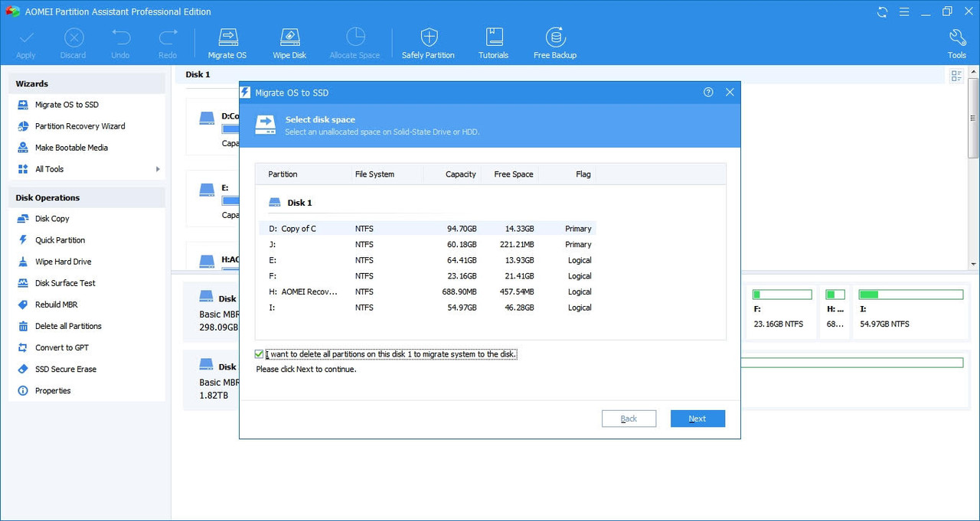This screenshot has width=980, height=521.
Task: Click the Back button
Action: click(629, 418)
